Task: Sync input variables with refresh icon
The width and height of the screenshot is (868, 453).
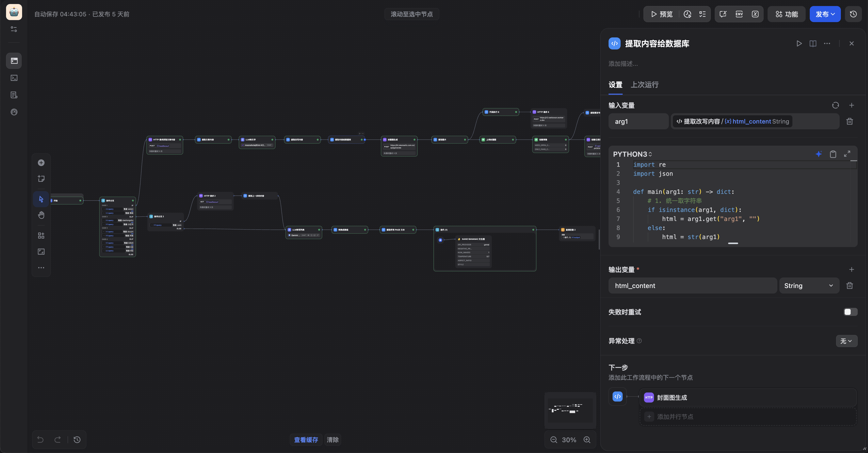Action: (835, 105)
